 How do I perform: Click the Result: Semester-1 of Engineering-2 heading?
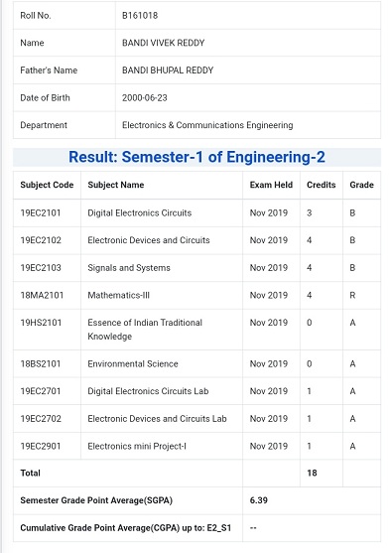pos(196,157)
